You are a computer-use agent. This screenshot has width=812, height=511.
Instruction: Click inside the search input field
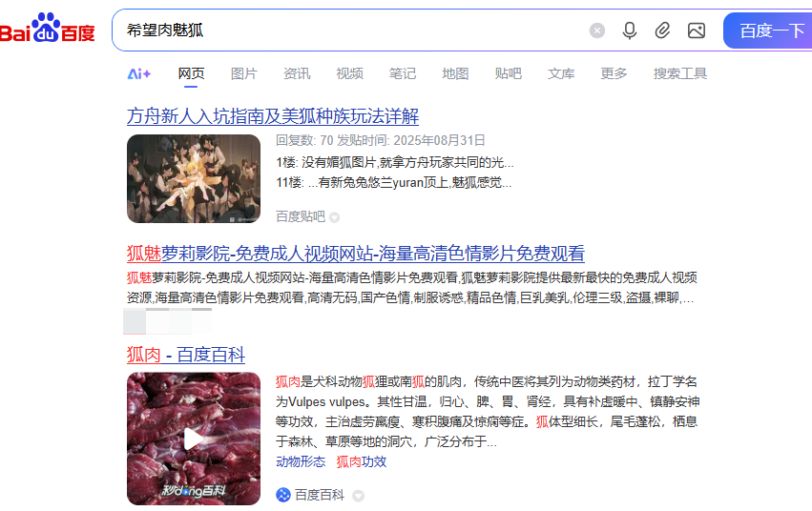click(352, 31)
